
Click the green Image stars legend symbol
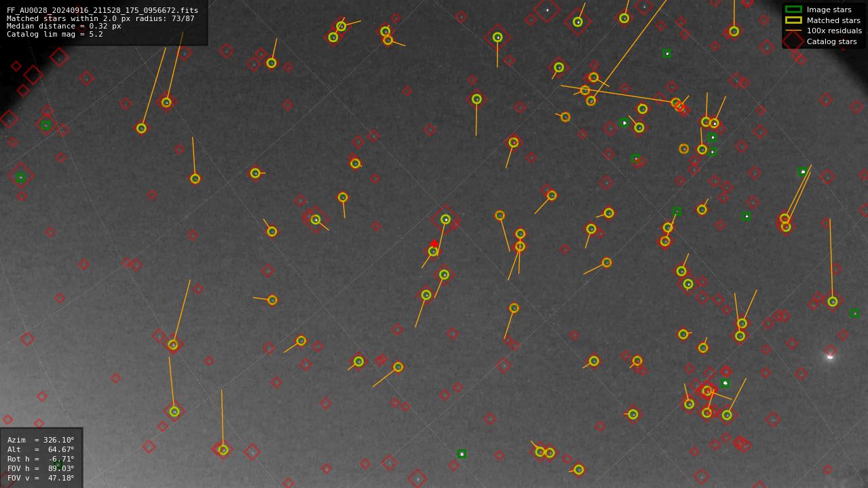click(x=793, y=10)
